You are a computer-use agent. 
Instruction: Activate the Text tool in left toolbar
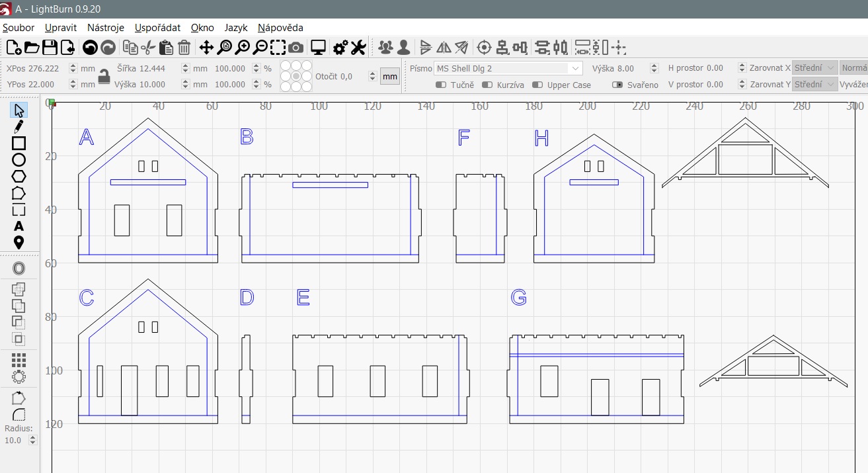point(19,226)
